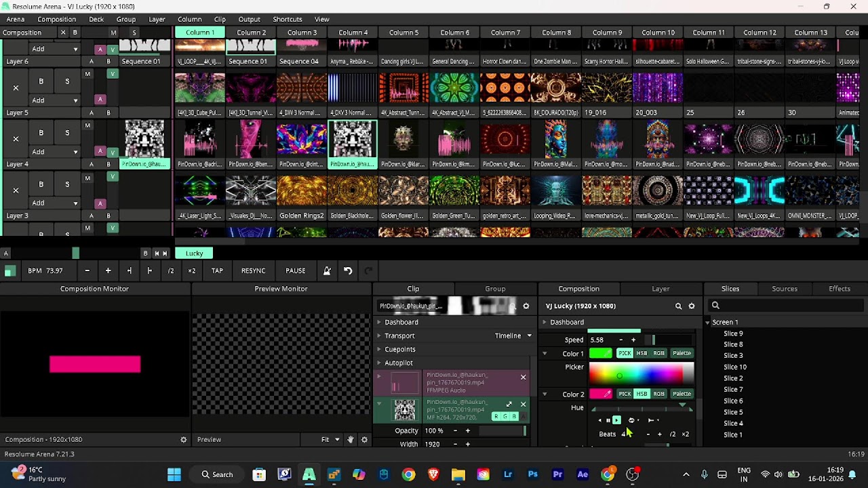Screen dimensions: 868x488
Task: Pause the Hue animation
Action: [608, 420]
